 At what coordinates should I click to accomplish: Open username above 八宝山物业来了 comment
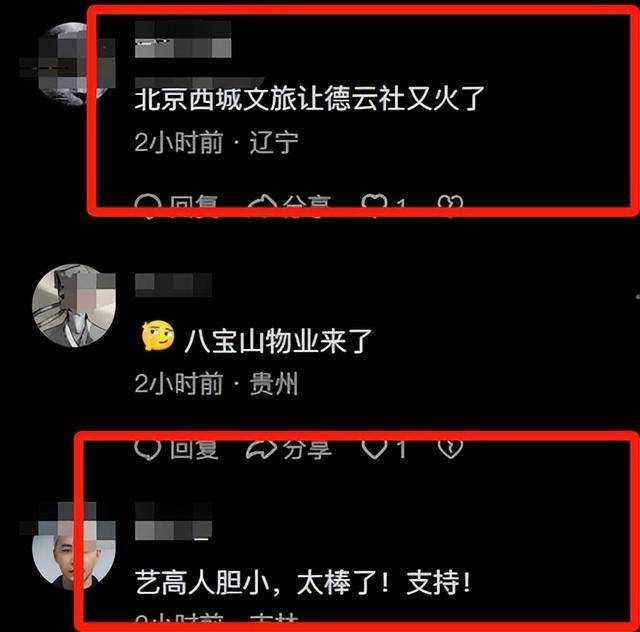[x=173, y=285]
